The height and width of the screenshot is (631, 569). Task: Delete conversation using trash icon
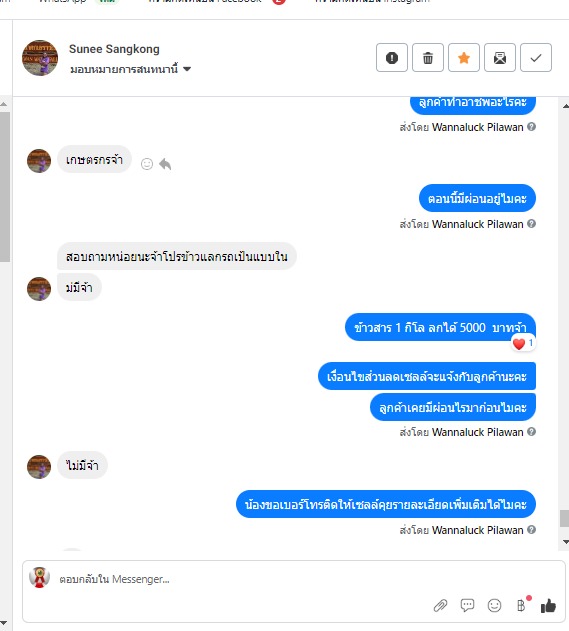tap(428, 58)
